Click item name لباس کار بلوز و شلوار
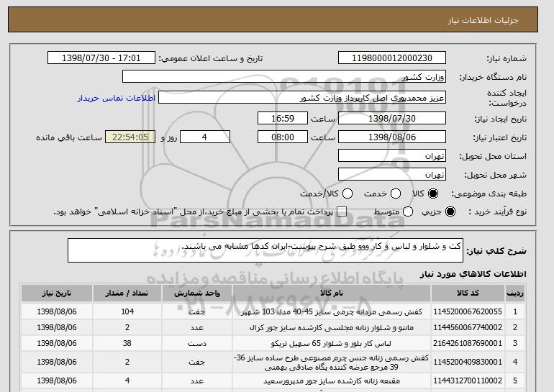Screen dimensions: 554x392 [x=332, y=344]
